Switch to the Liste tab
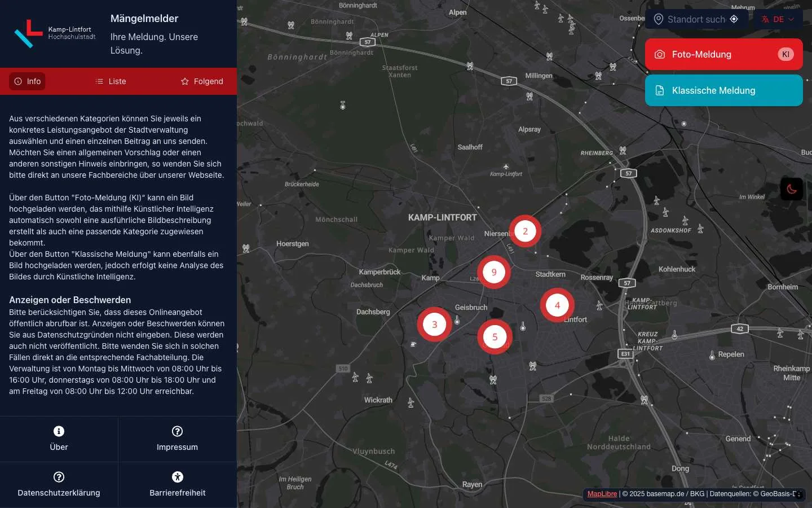This screenshot has width=812, height=508. point(111,81)
